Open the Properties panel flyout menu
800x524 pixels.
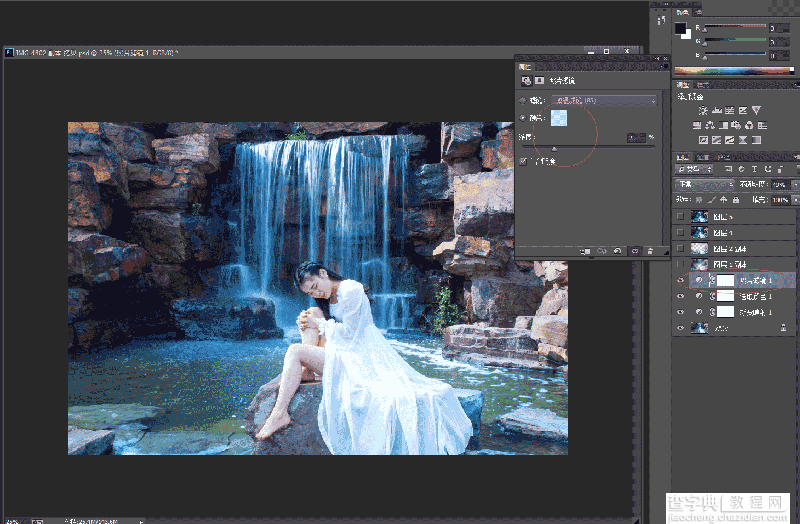(x=664, y=67)
